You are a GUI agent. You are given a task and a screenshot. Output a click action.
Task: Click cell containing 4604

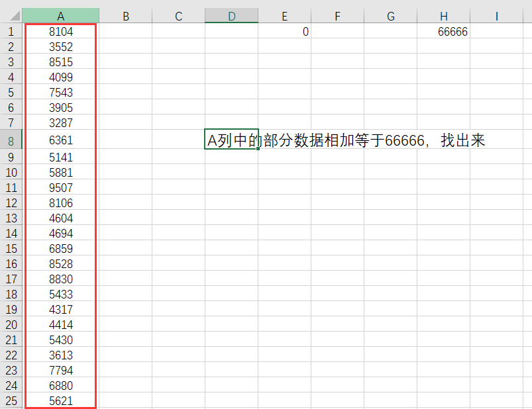click(61, 218)
